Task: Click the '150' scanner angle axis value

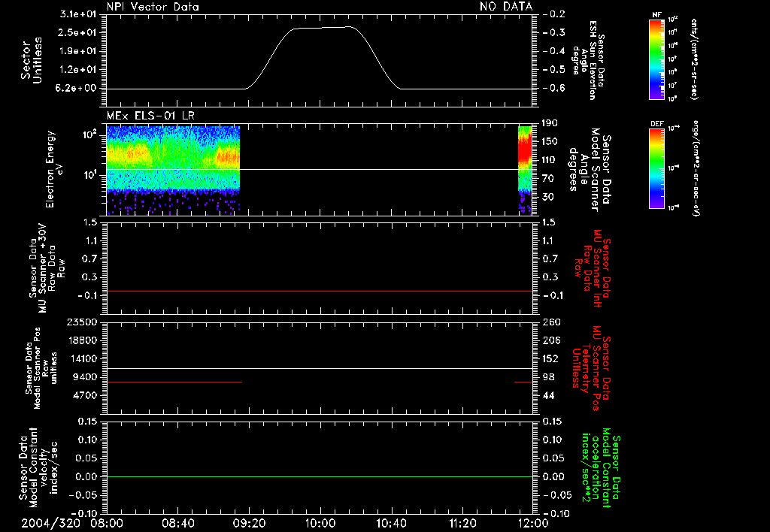Action: (550, 142)
